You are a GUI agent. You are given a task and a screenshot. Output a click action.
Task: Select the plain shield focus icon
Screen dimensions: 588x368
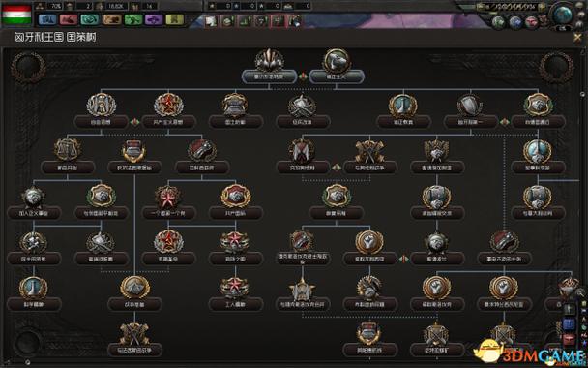[x=470, y=105]
